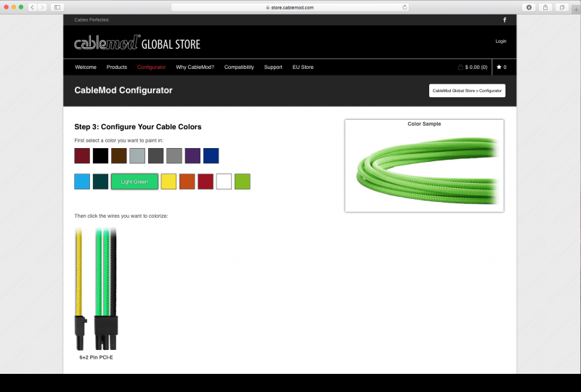This screenshot has height=392, width=581.
Task: Click the green cable Color Sample image
Action: 427,171
